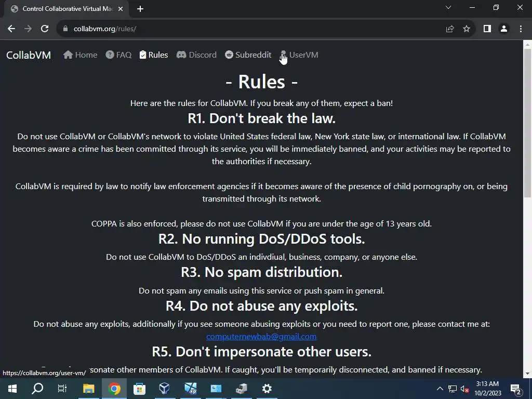Click the CollabVM brand logo
The height and width of the screenshot is (399, 532).
click(x=29, y=55)
